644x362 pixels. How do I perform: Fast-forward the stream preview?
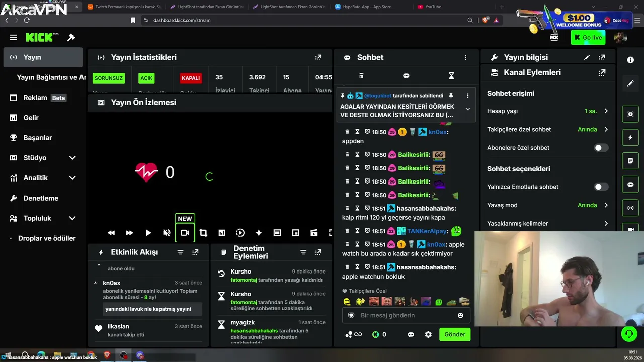(129, 233)
